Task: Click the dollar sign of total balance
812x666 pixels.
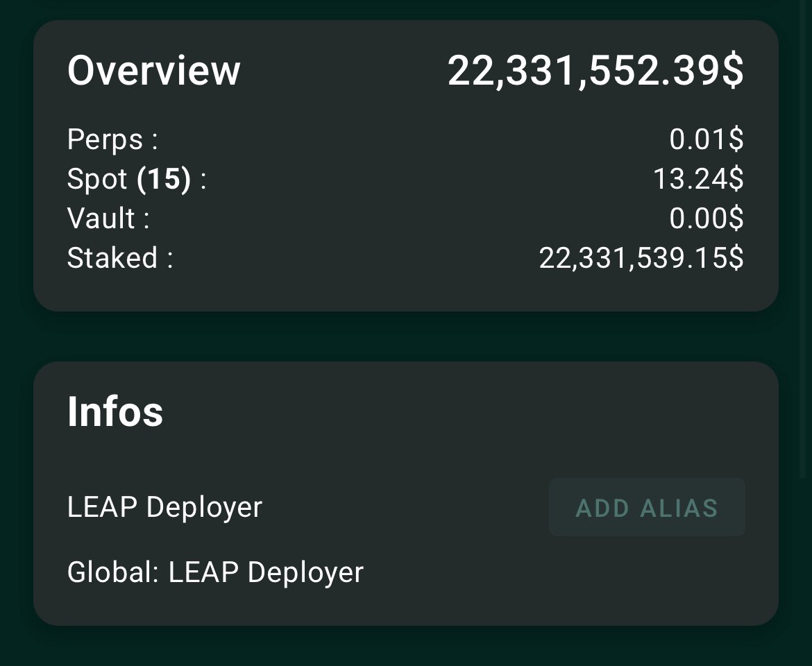Action: [x=733, y=71]
